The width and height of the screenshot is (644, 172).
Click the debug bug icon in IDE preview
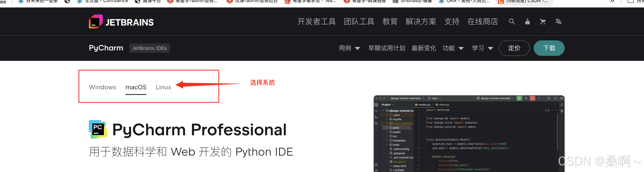click(x=526, y=98)
